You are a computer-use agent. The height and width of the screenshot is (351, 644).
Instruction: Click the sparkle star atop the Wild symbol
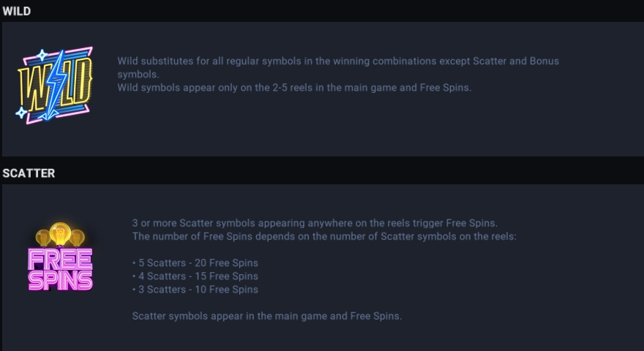click(x=42, y=56)
